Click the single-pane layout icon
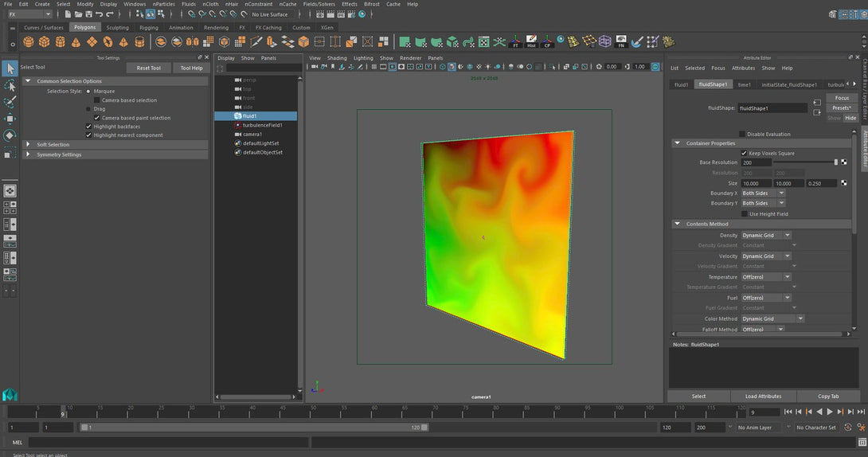868x457 pixels. pyautogui.click(x=10, y=191)
